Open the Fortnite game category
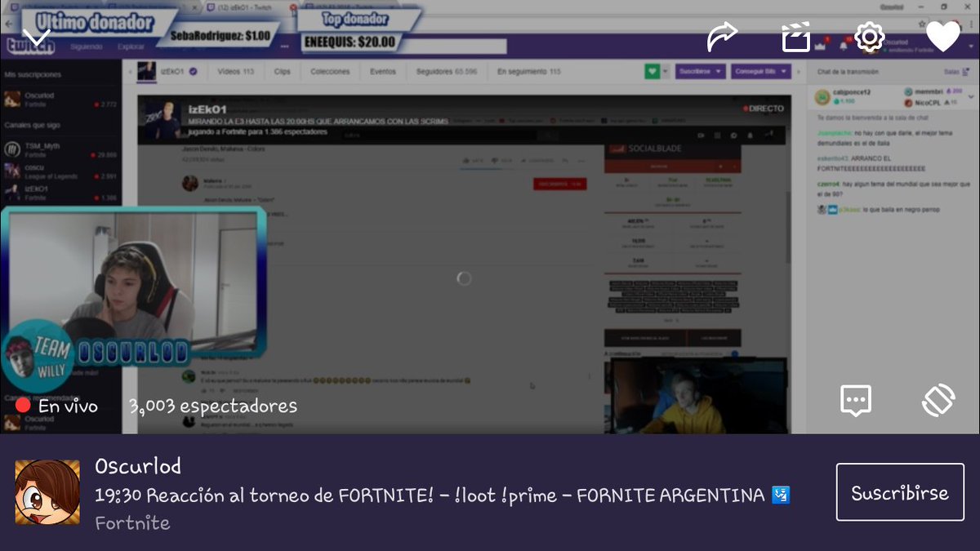Screen dimensions: 980x551 point(132,523)
